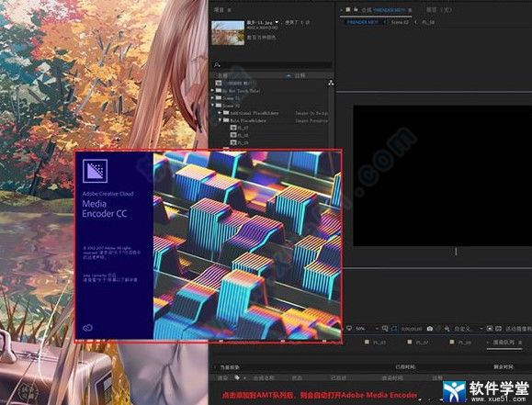Click the 已启动 column header
Screen dimensions: 532x405
click(x=339, y=377)
